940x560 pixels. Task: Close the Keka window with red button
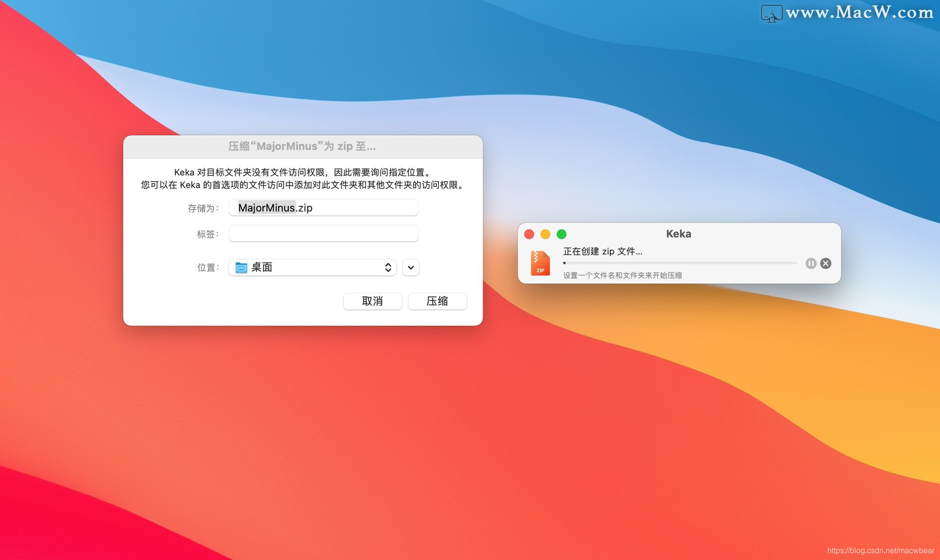tap(529, 234)
